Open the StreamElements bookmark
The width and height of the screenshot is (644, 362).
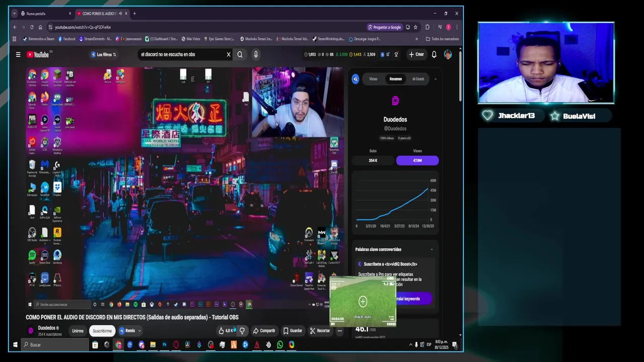click(x=96, y=39)
